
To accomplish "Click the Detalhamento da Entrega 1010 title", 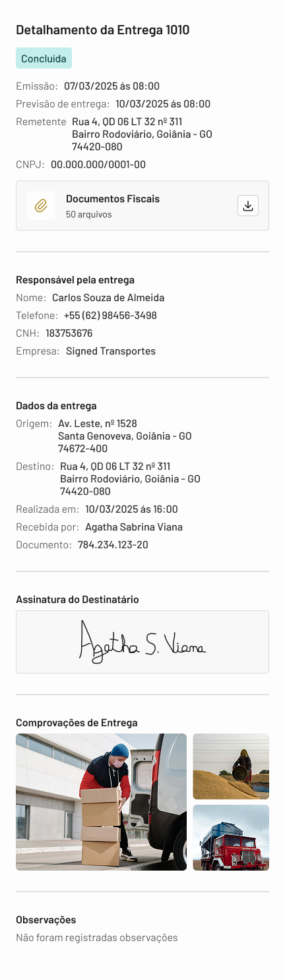I will coord(103,30).
